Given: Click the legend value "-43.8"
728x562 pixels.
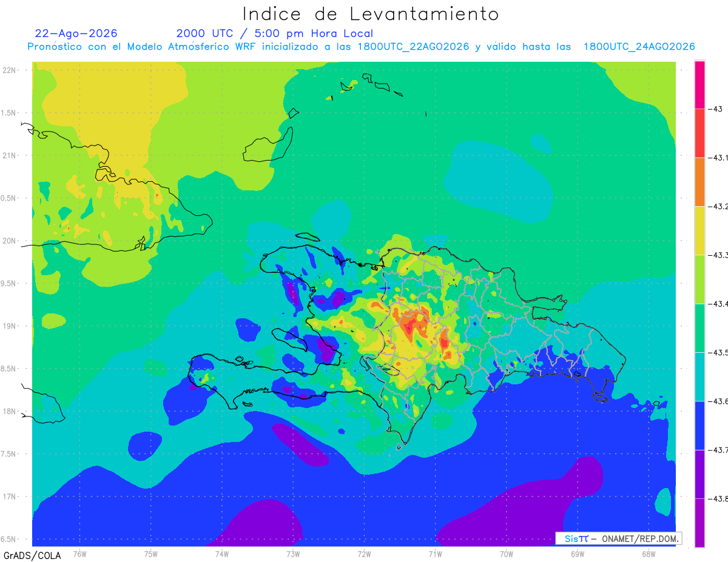Looking at the screenshot, I should pyautogui.click(x=718, y=498).
